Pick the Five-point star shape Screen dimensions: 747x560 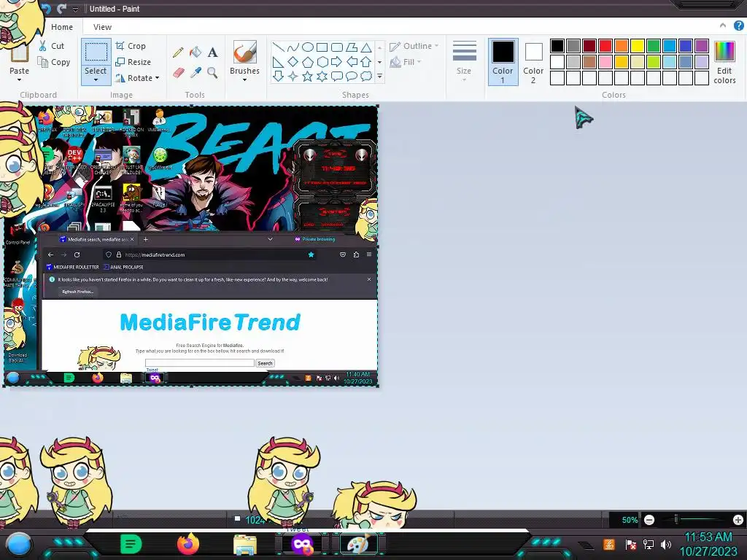click(308, 76)
